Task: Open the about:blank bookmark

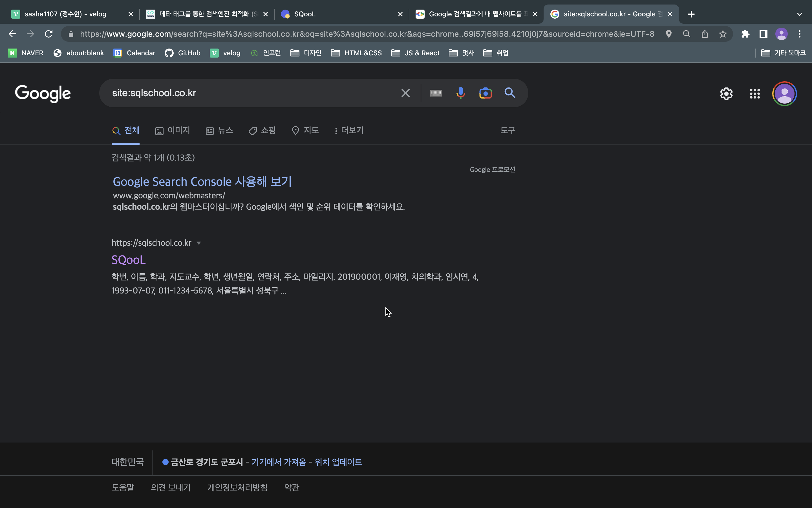Action: (79, 53)
